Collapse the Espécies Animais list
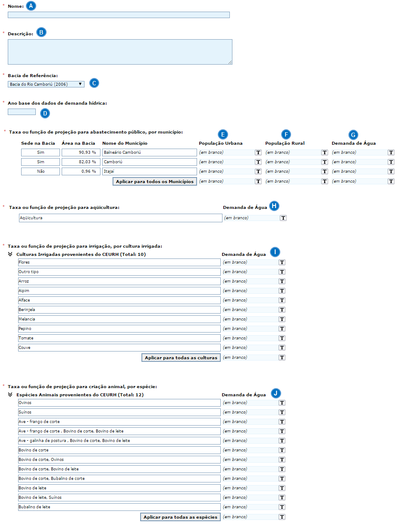 (x=10, y=395)
